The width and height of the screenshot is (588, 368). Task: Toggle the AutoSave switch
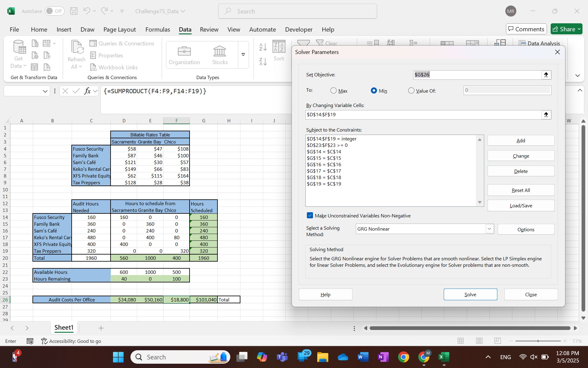(x=55, y=11)
